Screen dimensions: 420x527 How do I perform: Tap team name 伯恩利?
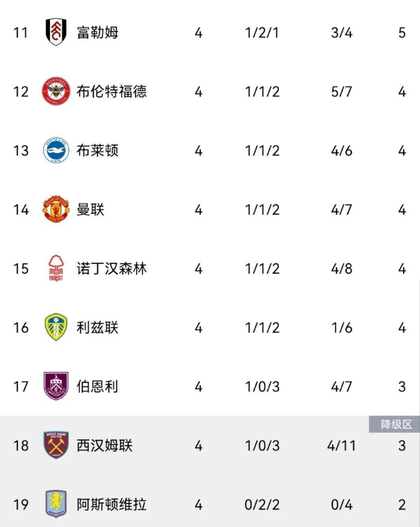click(97, 386)
